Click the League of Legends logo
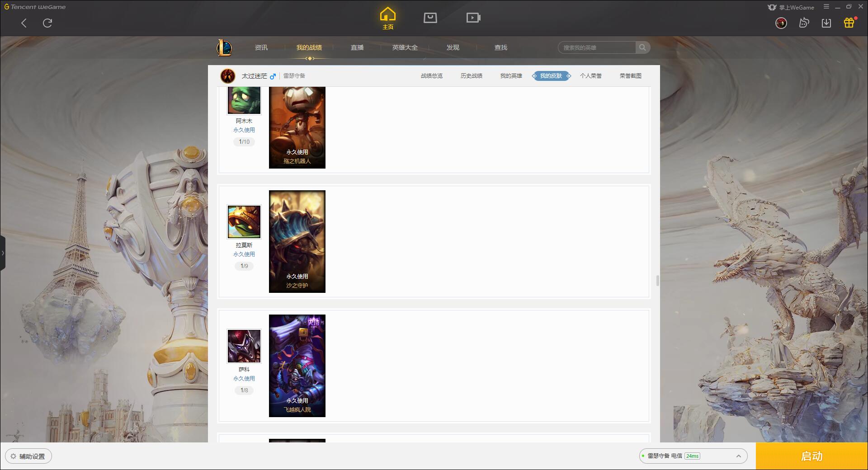Viewport: 868px width, 470px height. (224, 47)
